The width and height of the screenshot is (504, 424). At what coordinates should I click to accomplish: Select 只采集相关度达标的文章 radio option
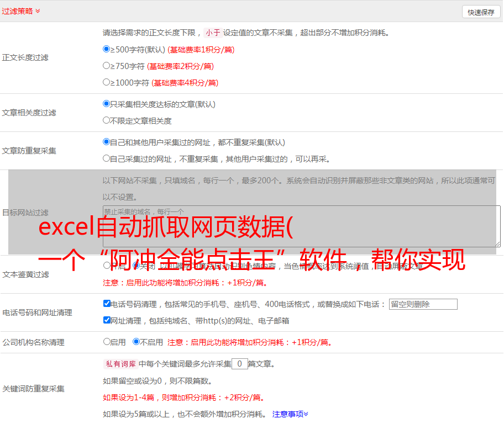point(107,104)
